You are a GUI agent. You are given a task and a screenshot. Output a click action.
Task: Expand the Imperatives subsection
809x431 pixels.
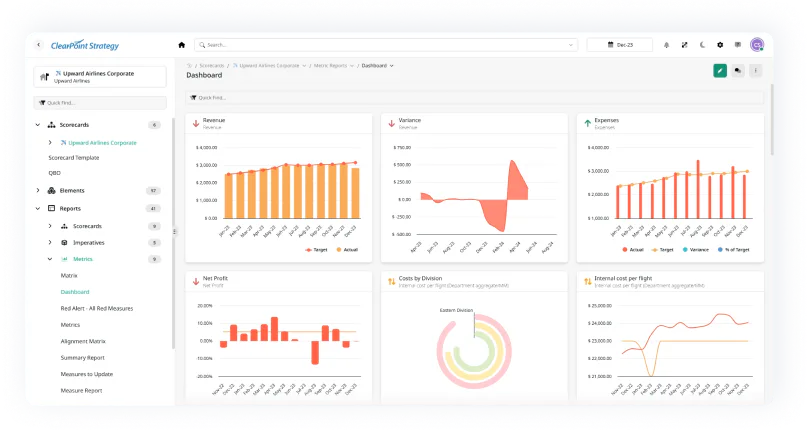click(x=50, y=243)
